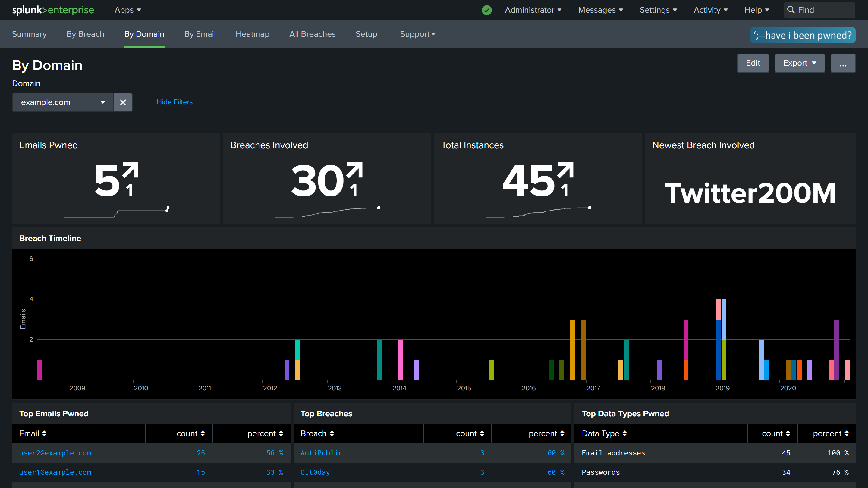Open the more actions ellipsis button
868x488 pixels.
[x=843, y=63]
